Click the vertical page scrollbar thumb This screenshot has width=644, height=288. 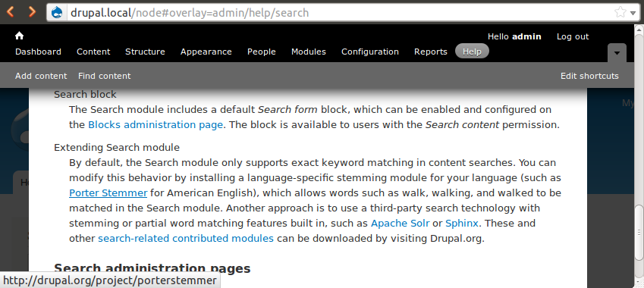(639, 232)
